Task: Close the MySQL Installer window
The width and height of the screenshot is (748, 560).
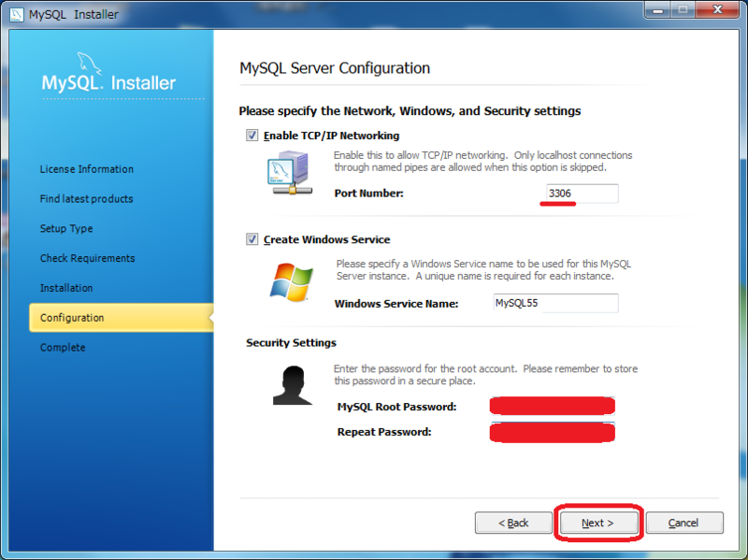Action: pos(717,10)
